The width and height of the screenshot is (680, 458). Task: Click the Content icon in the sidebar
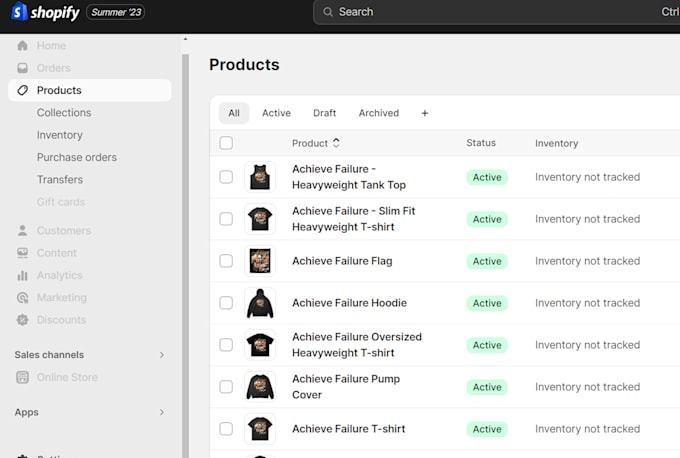[23, 253]
